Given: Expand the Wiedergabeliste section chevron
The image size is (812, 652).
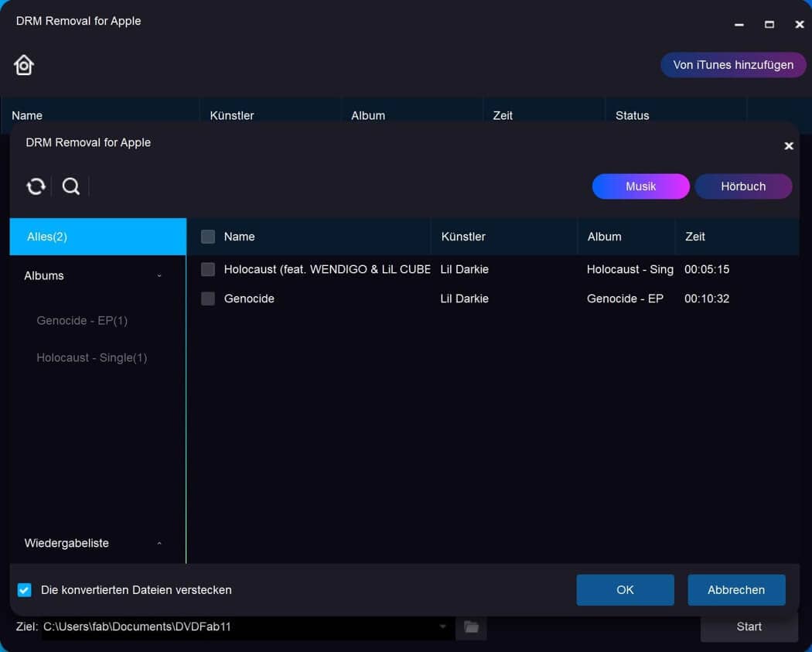Looking at the screenshot, I should point(159,543).
